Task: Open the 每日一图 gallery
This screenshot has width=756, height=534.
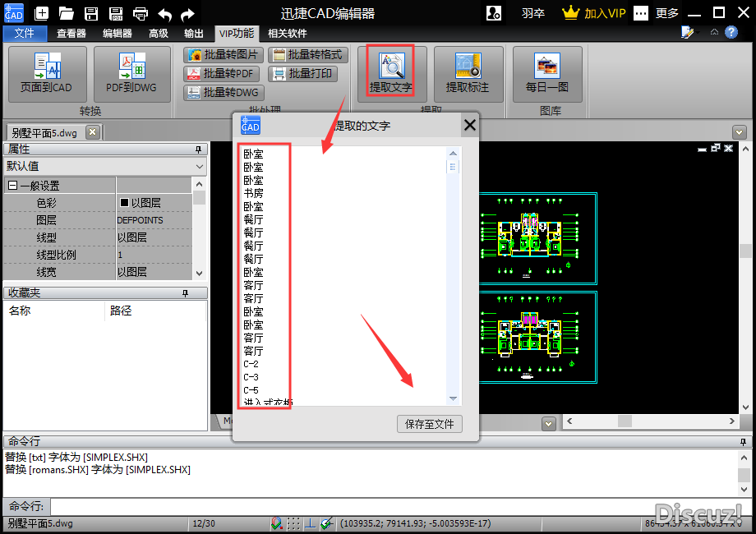Action: pyautogui.click(x=546, y=73)
